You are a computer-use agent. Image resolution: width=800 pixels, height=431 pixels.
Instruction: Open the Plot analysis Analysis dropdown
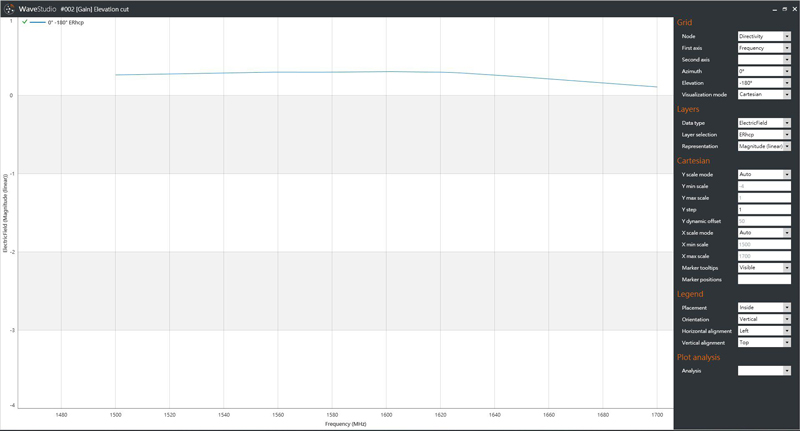[764, 371]
